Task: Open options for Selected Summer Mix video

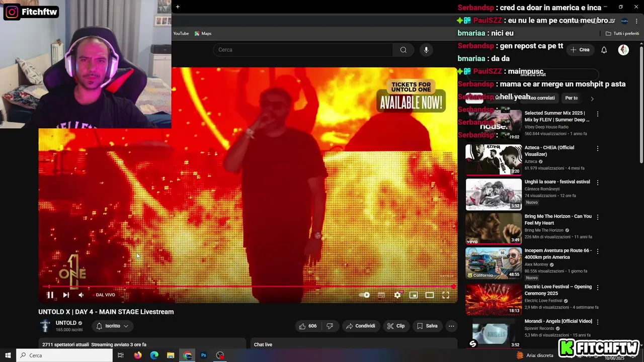Action: click(x=598, y=114)
